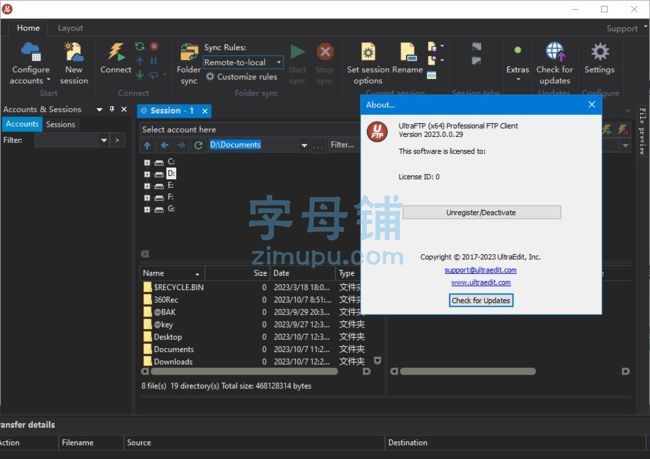Click the Connect lightning icon
The width and height of the screenshot is (650, 459).
pos(116,52)
